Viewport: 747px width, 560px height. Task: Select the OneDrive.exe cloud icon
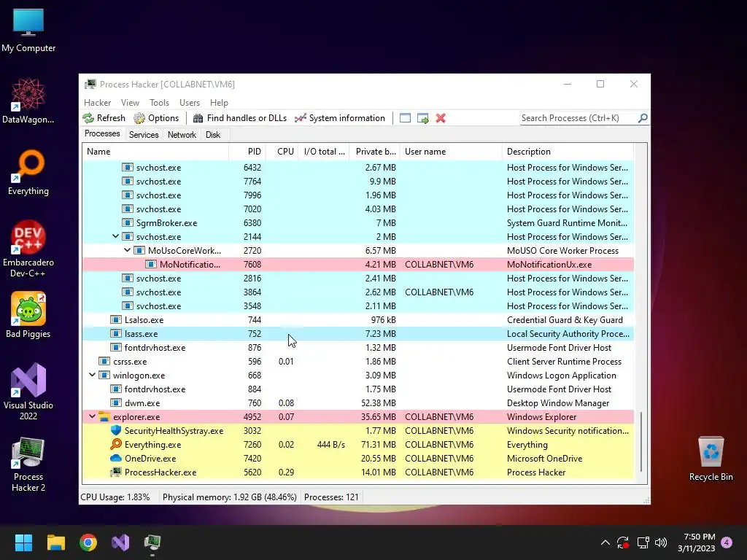(x=116, y=458)
